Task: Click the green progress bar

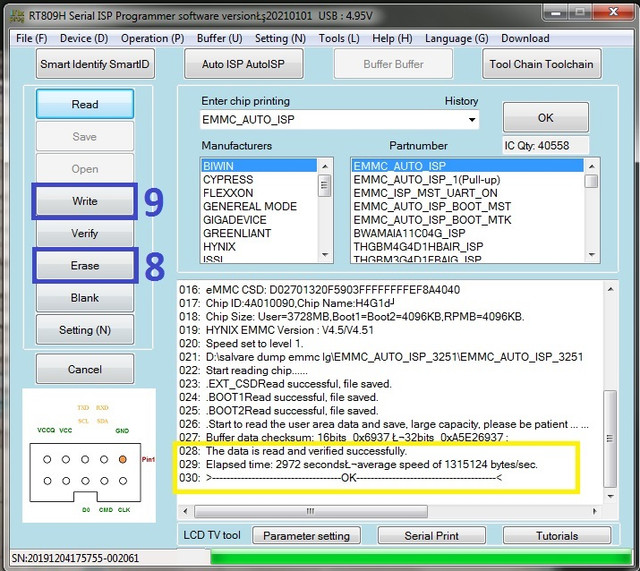Action: [x=421, y=558]
